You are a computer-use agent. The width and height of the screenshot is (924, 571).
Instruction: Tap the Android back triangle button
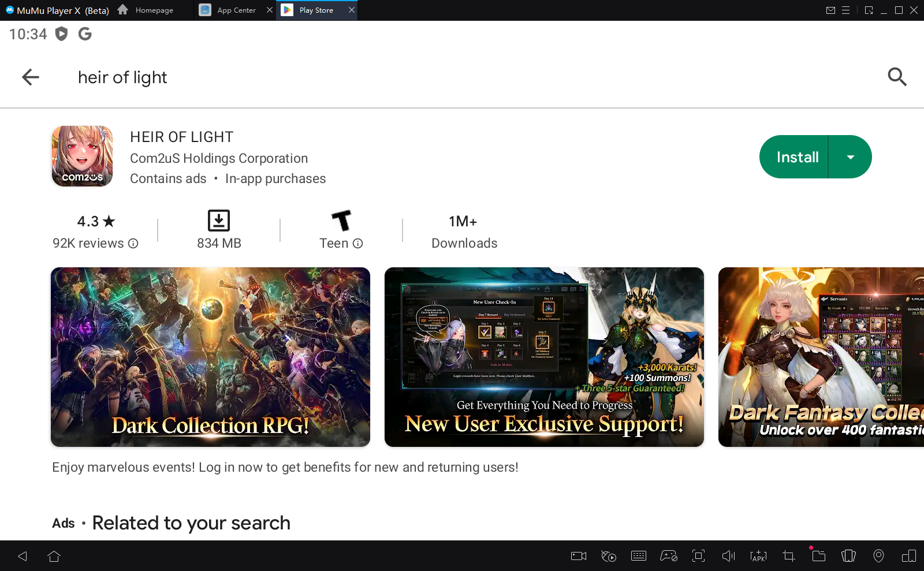pyautogui.click(x=23, y=556)
